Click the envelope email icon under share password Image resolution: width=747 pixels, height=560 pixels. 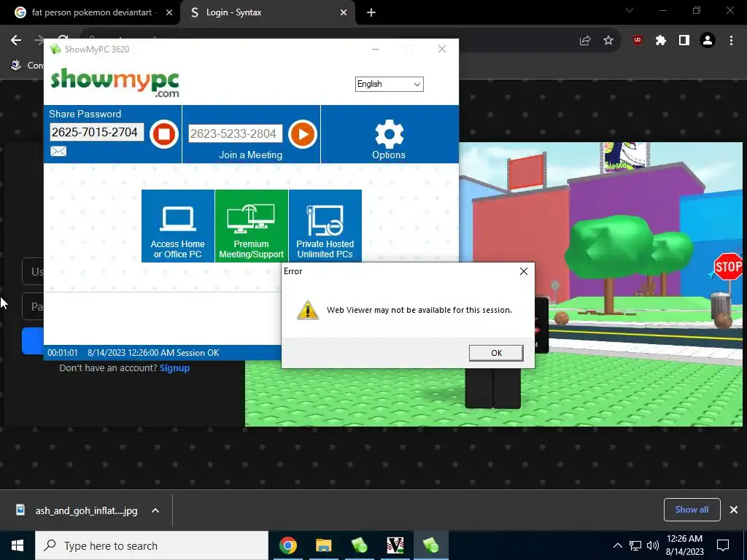pos(58,151)
